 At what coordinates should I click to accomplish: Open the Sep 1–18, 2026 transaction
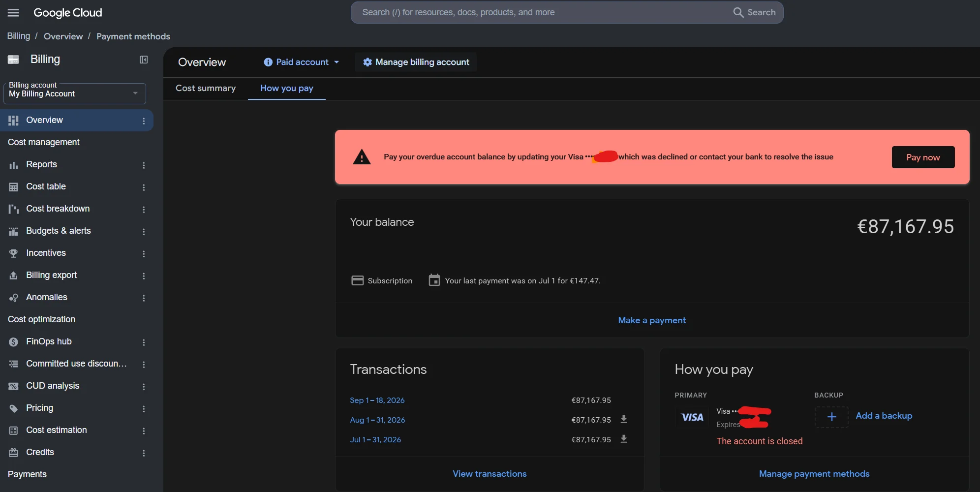(377, 400)
